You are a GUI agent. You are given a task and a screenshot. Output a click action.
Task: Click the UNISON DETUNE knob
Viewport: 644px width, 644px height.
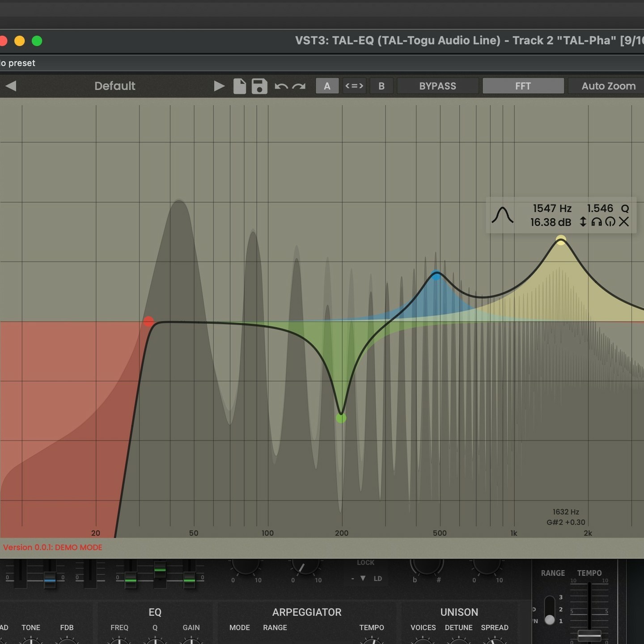[459, 641]
